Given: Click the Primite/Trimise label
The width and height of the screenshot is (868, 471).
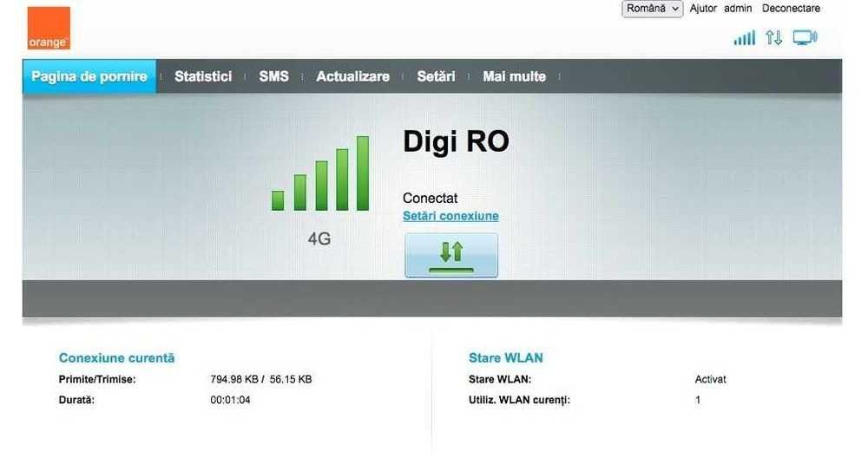Looking at the screenshot, I should click(97, 379).
